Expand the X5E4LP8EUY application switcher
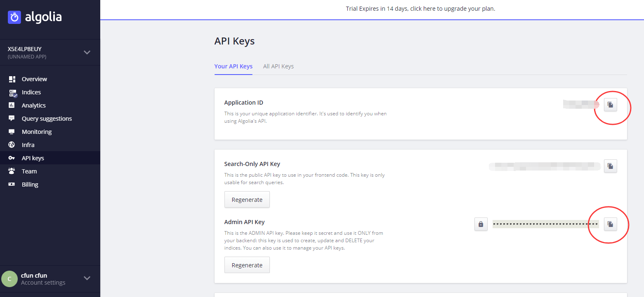Screen dimensions: 644x297 point(87,52)
